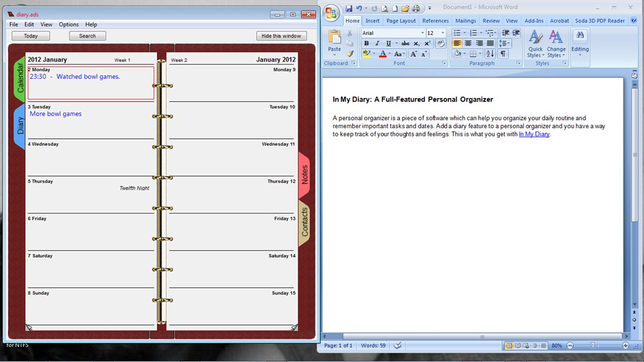The image size is (644, 362).
Task: Turn to previous page with diary corner arrow
Action: pos(29,327)
